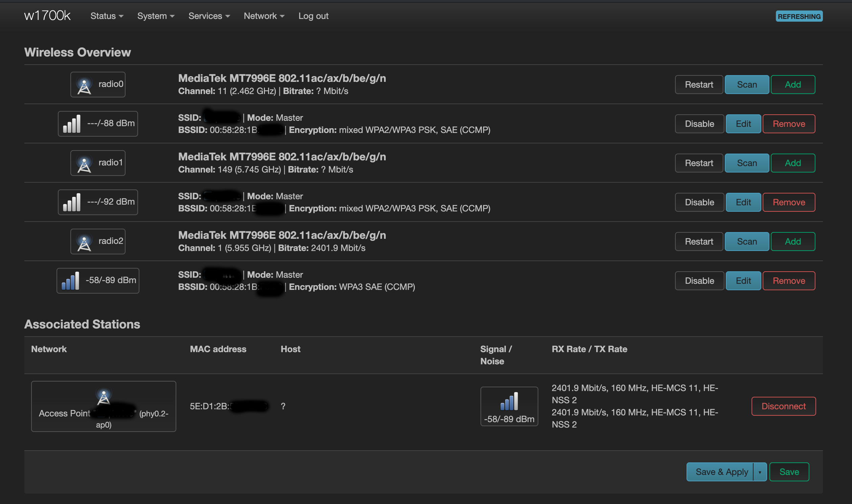Disable the radio1 wireless network
Screen dimensions: 852x504
coord(699,202)
